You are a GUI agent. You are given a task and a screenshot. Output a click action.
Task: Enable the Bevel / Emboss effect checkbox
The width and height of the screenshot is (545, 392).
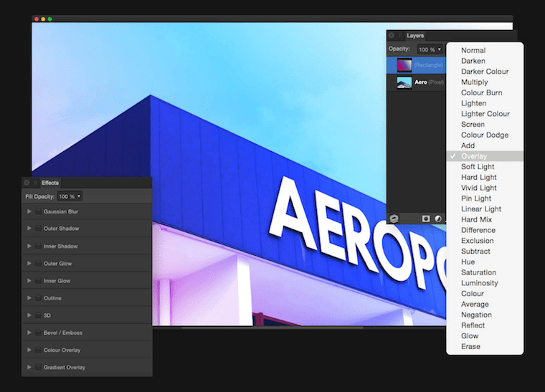click(38, 333)
